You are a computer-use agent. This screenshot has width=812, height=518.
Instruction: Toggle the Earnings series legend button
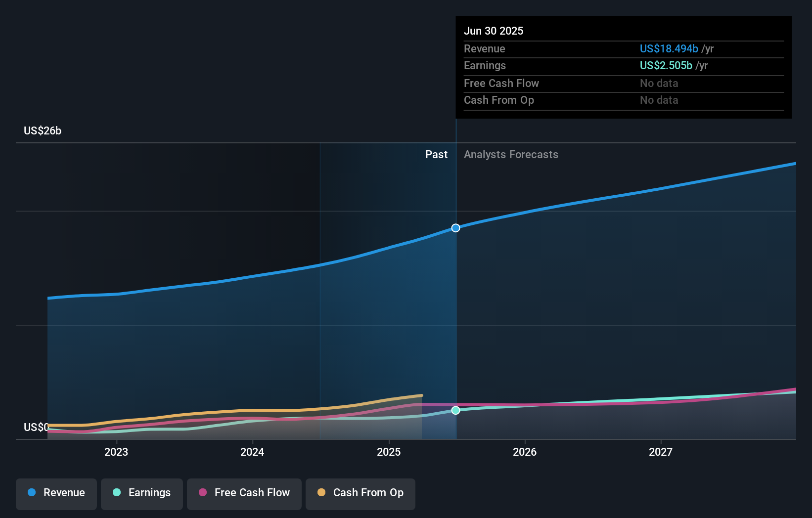(142, 494)
